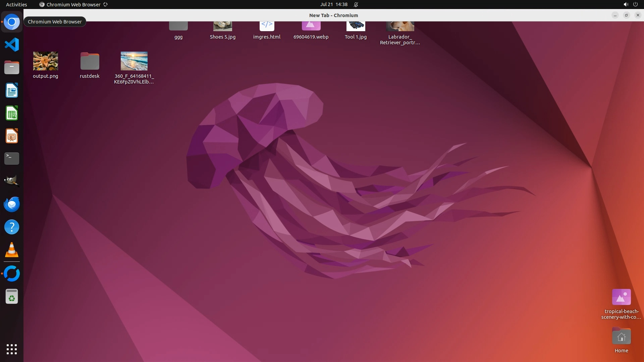
Task: Open the Chromium Web Browser app menu
Action: pyautogui.click(x=73, y=4)
